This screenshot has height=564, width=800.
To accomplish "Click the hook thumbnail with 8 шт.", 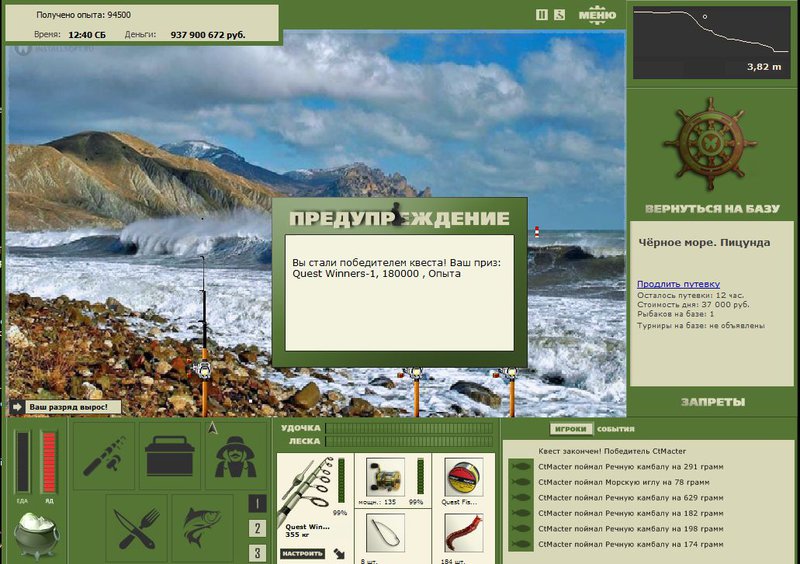I will coord(385,533).
